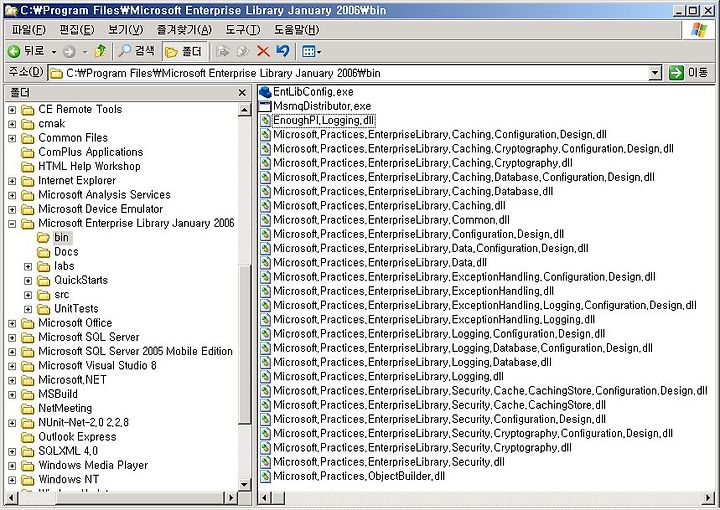
Task: Click icon of EnterpriseLibrary.Logging.dll
Action: tap(265, 377)
